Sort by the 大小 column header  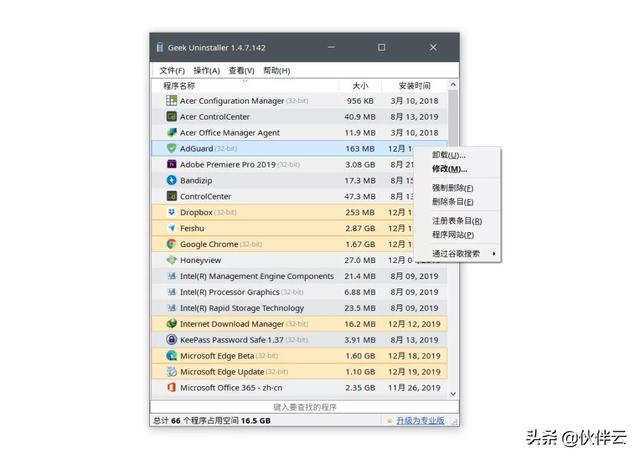point(360,86)
